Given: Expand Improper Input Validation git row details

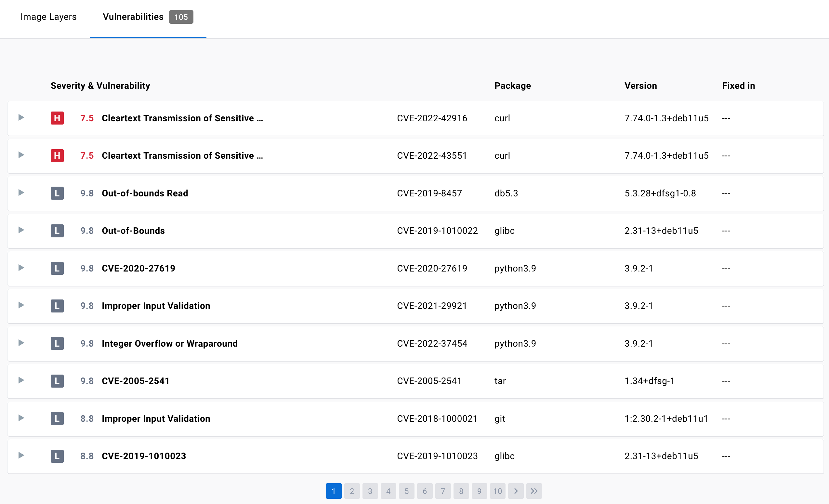Looking at the screenshot, I should 21,418.
